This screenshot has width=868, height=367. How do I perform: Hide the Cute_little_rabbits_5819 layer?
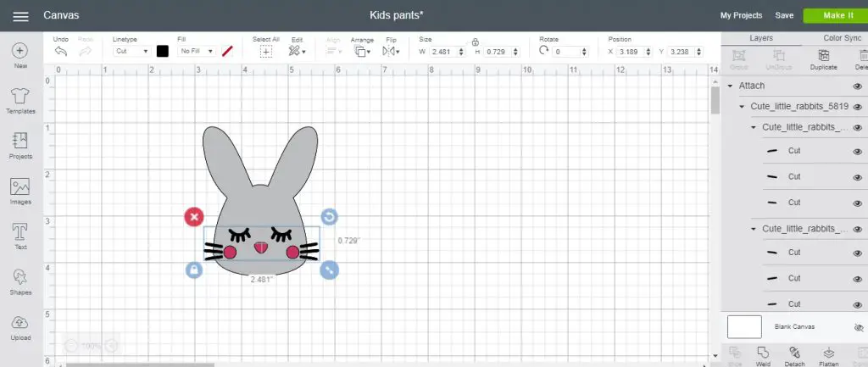[x=858, y=107]
